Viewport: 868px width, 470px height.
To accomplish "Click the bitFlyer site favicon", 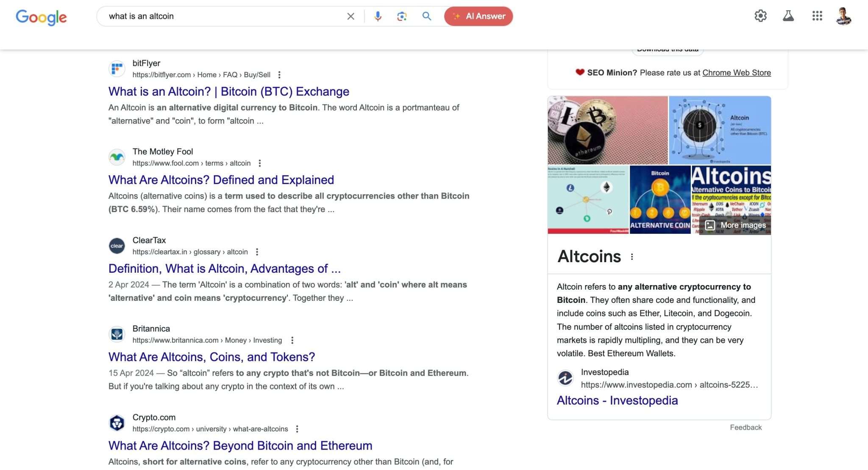I will 117,68.
